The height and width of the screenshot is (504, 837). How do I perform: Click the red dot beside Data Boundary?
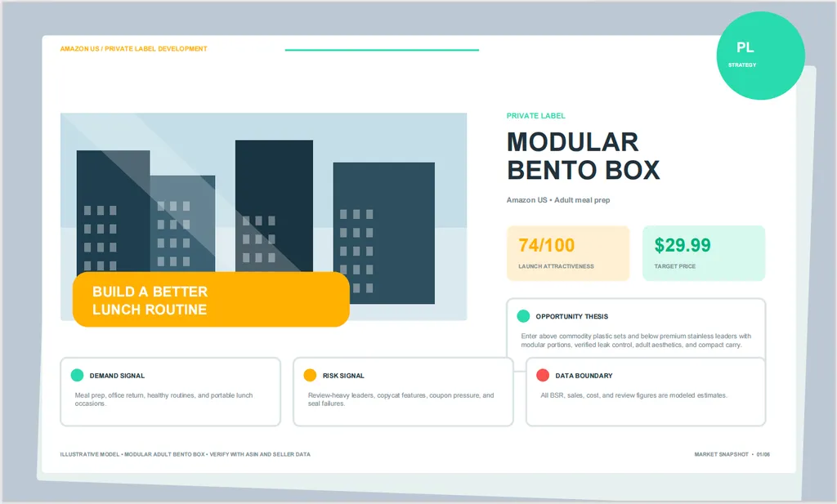543,375
